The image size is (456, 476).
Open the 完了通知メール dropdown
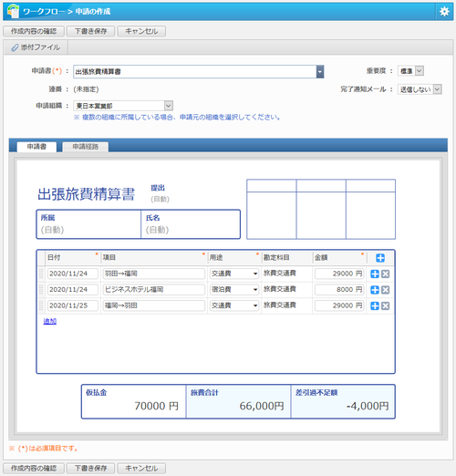[420, 89]
